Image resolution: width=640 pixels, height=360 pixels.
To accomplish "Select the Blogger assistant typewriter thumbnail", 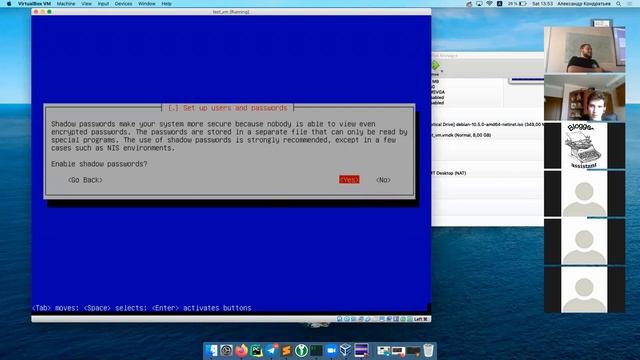I will [x=584, y=145].
